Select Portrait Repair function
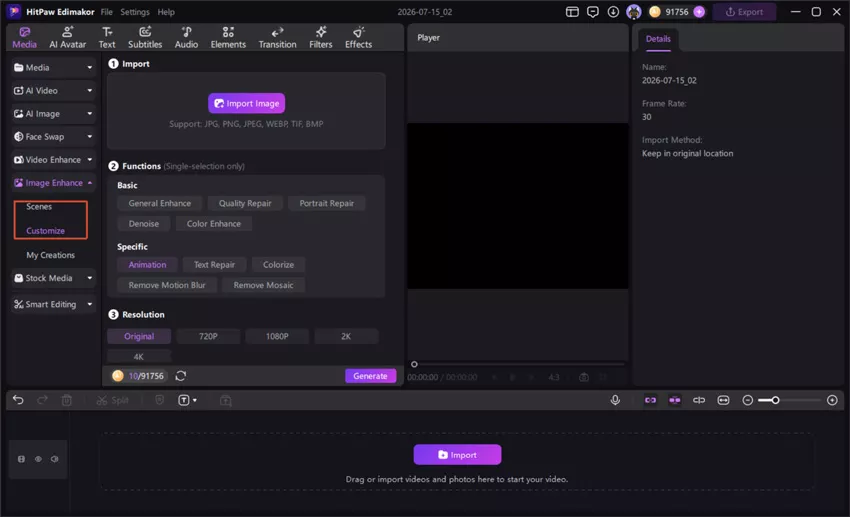 326,203
